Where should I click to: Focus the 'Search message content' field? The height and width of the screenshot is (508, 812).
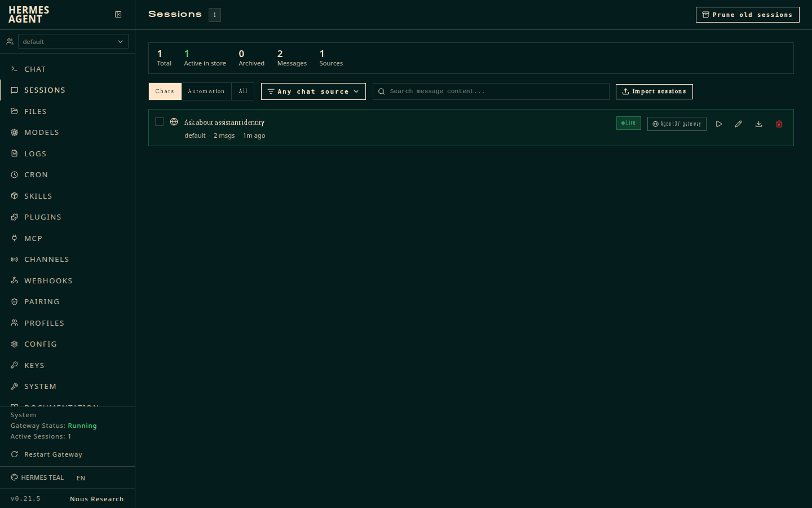coord(491,91)
